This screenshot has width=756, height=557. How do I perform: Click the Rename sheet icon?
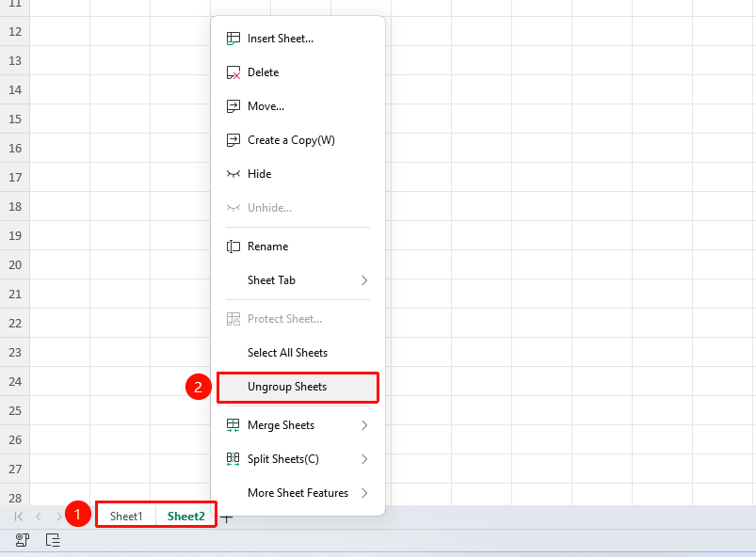pyautogui.click(x=233, y=247)
